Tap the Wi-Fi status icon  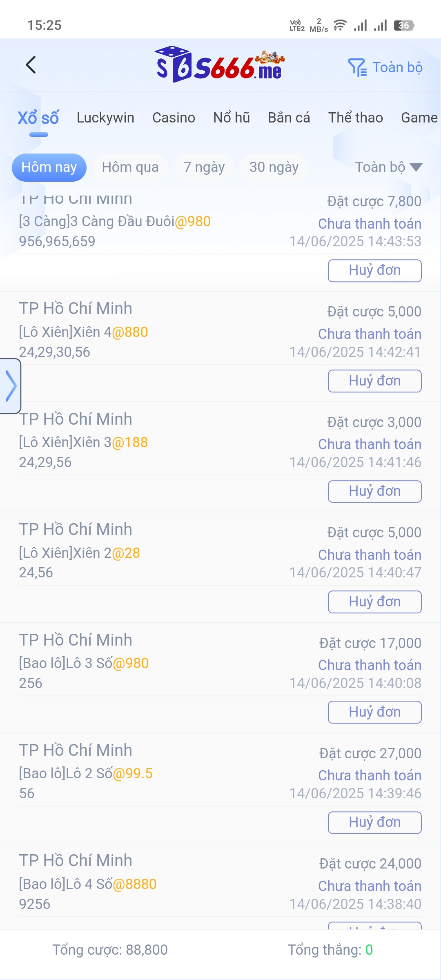pos(340,25)
